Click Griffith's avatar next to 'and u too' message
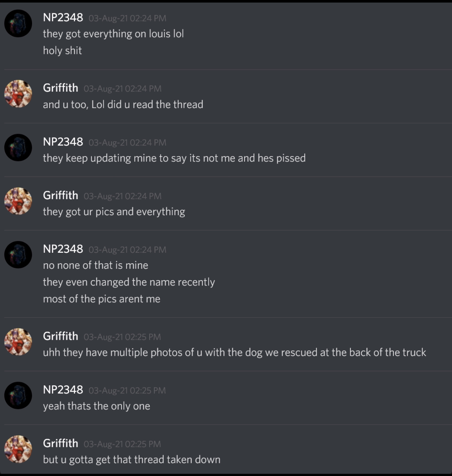 pyautogui.click(x=18, y=94)
